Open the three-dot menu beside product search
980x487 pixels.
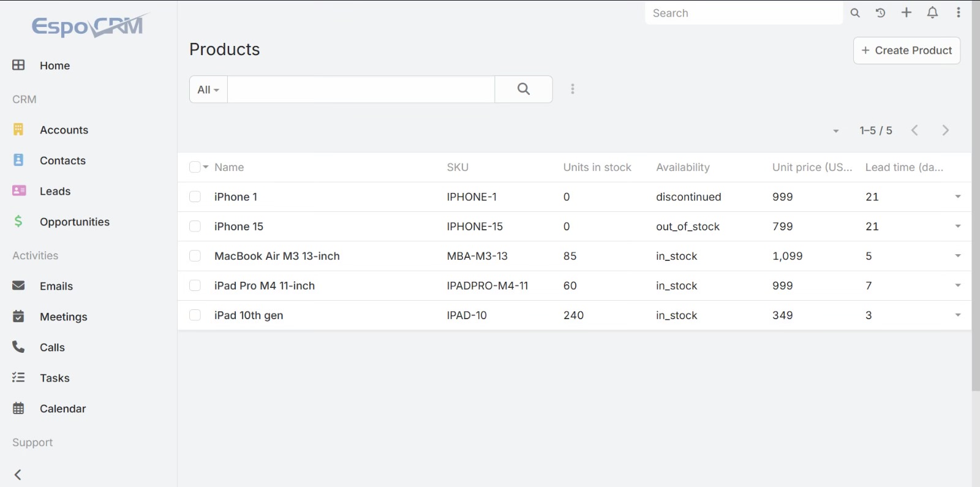coord(573,89)
